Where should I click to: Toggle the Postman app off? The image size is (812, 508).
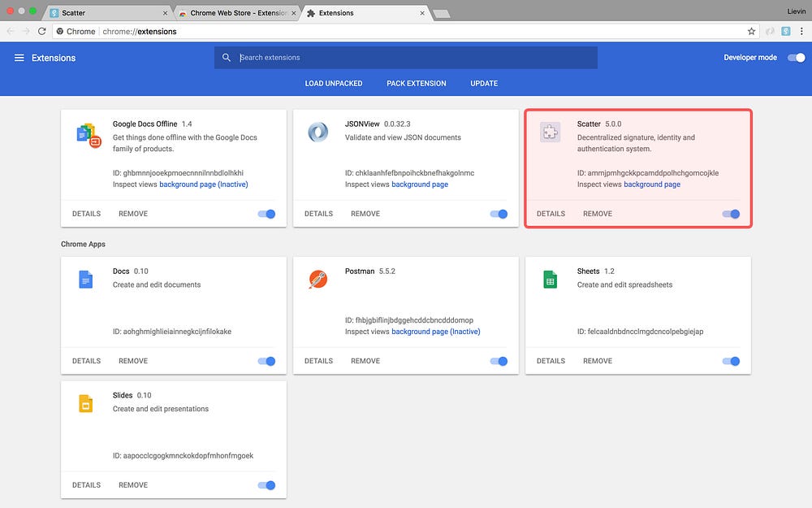pos(499,361)
